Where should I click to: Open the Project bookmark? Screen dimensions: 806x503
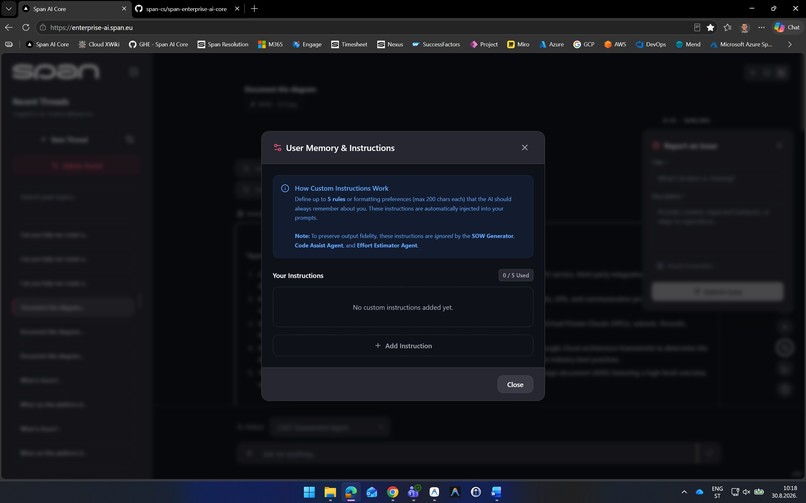484,44
